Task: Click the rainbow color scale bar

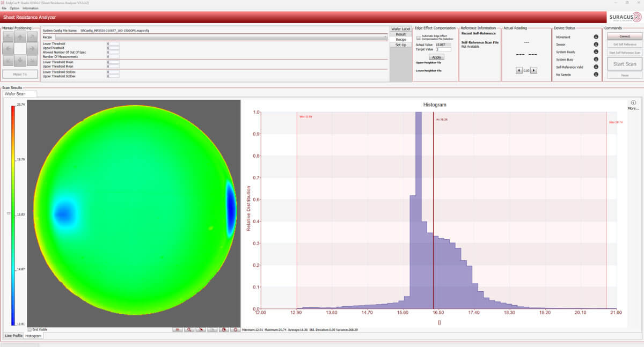Action: (x=13, y=215)
